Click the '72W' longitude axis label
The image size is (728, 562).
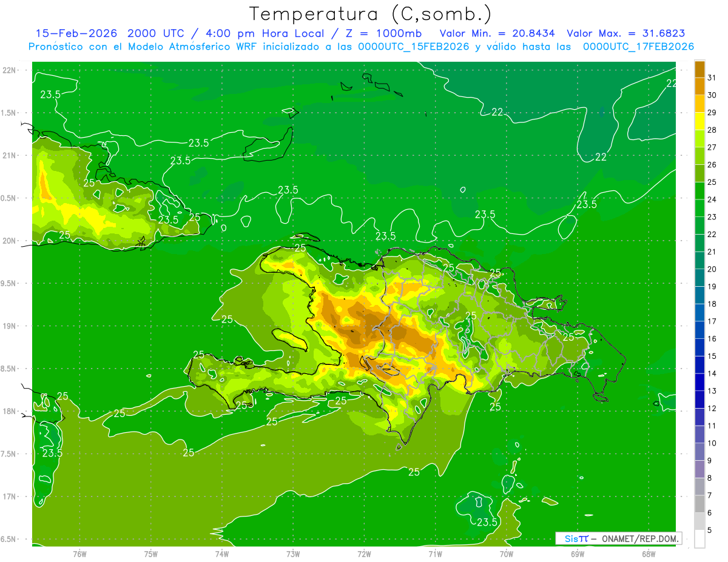click(x=364, y=554)
